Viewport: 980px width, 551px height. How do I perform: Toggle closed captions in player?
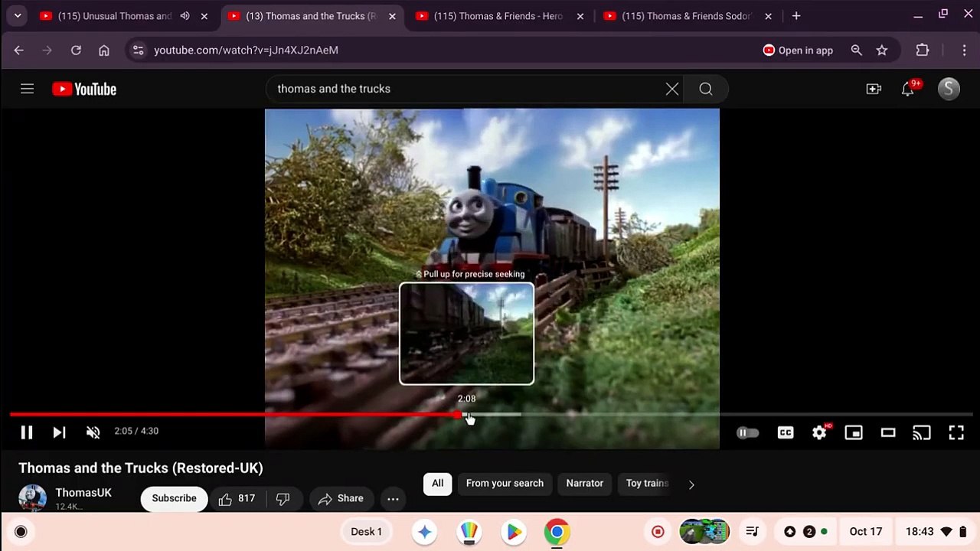click(x=786, y=433)
